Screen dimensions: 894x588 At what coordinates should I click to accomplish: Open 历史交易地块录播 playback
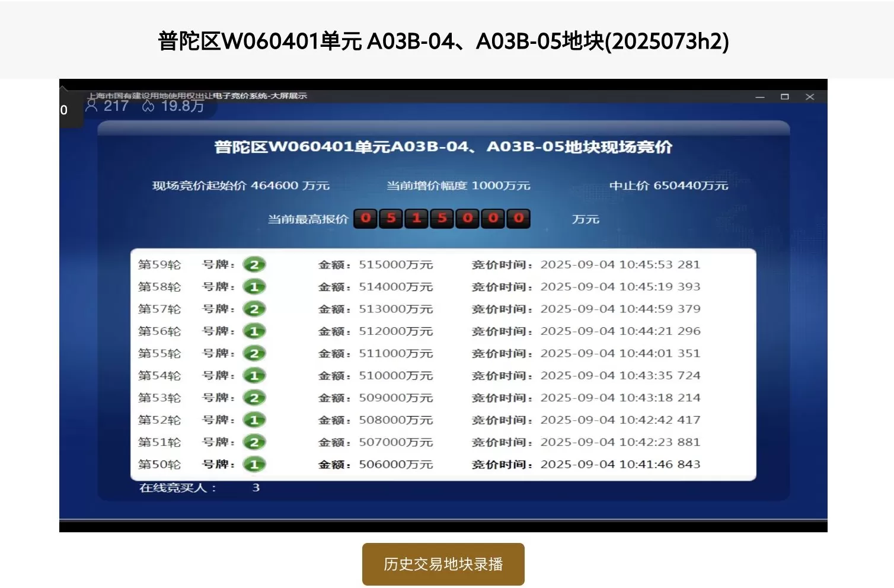443,564
